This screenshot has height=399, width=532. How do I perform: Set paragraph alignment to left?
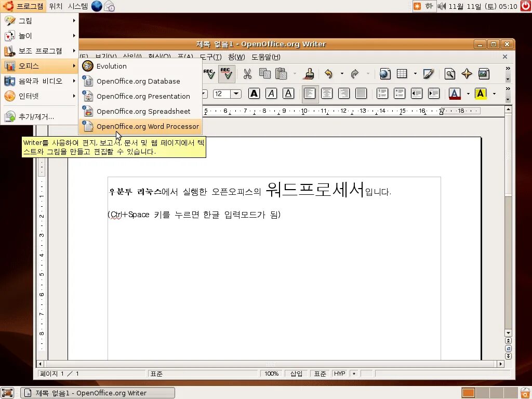coord(310,94)
